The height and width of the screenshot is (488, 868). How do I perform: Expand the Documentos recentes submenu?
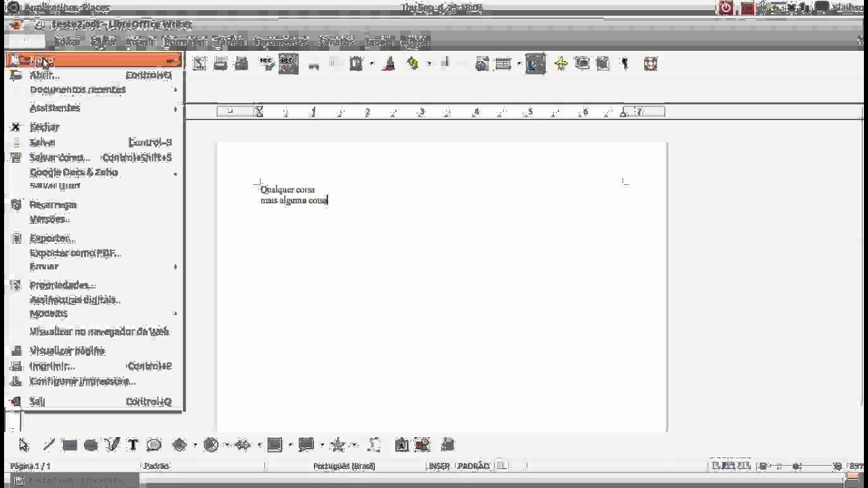click(x=94, y=89)
